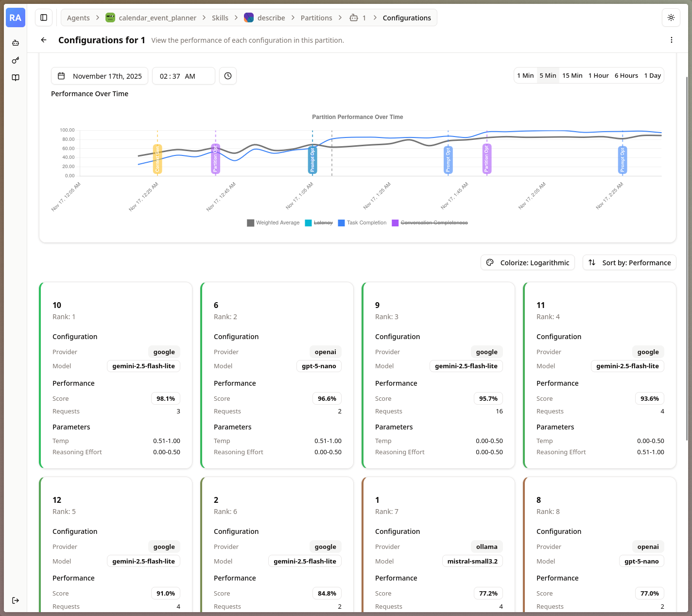The image size is (692, 616).
Task: Click the clock icon next to time field
Action: pos(228,76)
